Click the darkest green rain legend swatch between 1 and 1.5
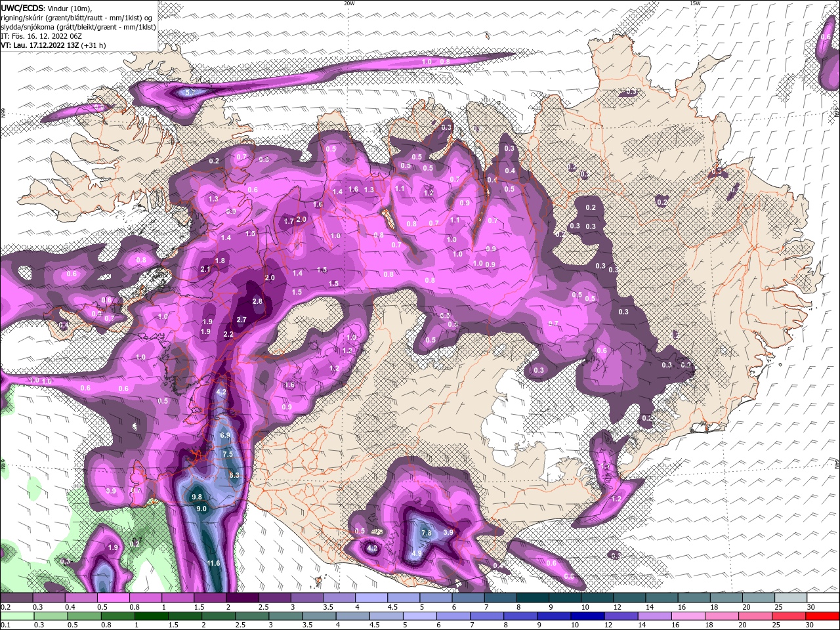The width and height of the screenshot is (840, 630). coord(152,616)
